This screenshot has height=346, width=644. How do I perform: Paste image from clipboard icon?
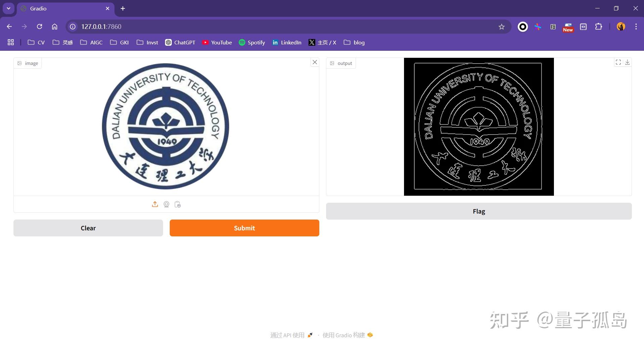pyautogui.click(x=178, y=204)
